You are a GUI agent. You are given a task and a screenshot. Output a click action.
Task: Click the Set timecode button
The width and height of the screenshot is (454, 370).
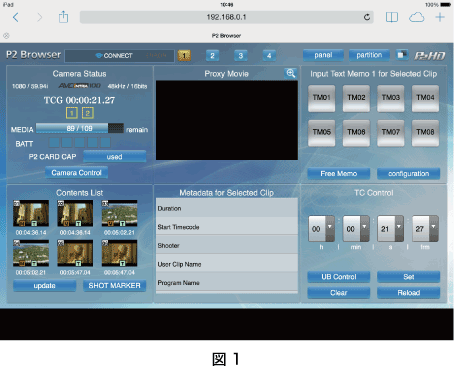click(408, 277)
